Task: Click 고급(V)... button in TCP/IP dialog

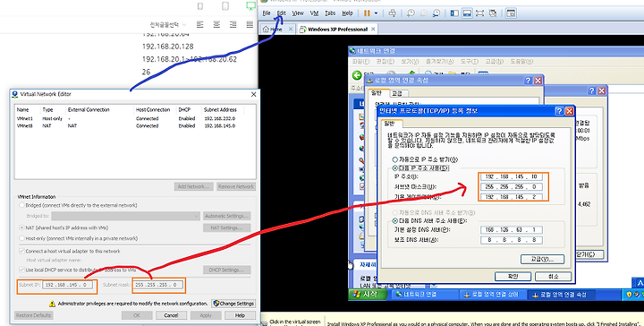Action: point(542,259)
